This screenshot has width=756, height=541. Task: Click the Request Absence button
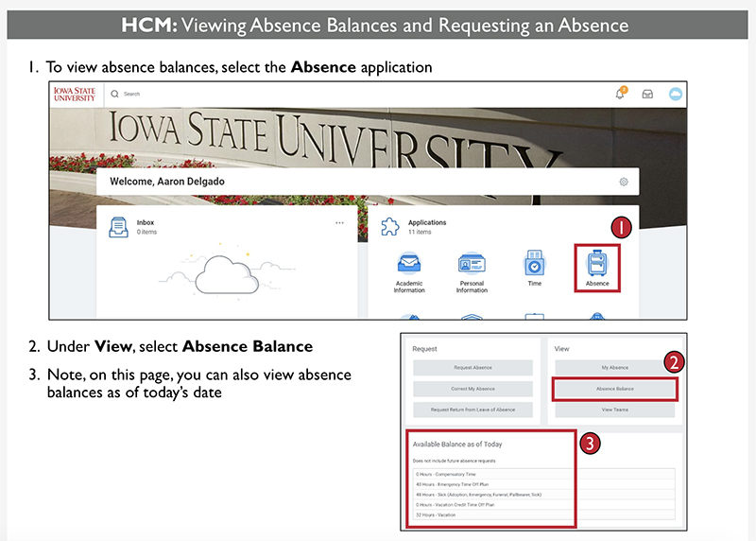point(472,368)
